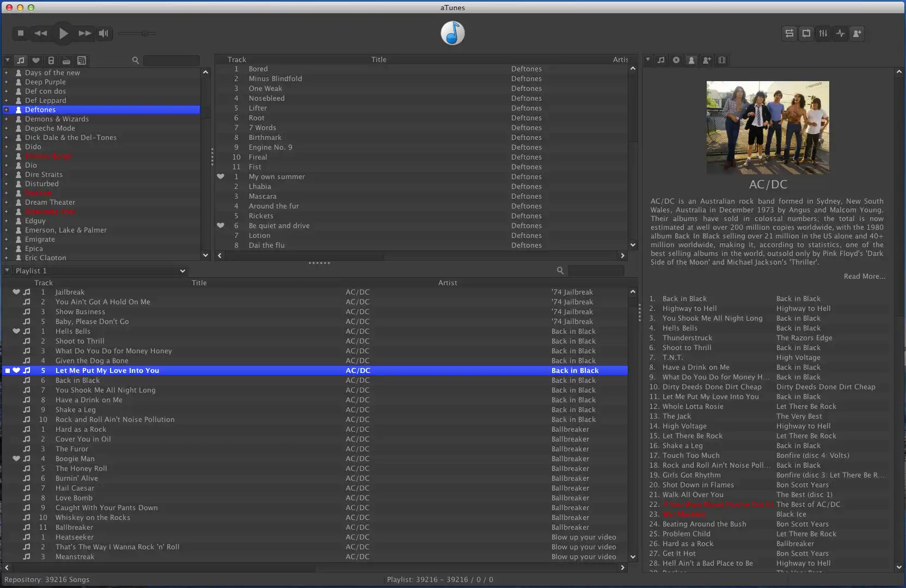Expand the Dire Straits artist node
Image resolution: width=906 pixels, height=588 pixels.
[x=7, y=175]
